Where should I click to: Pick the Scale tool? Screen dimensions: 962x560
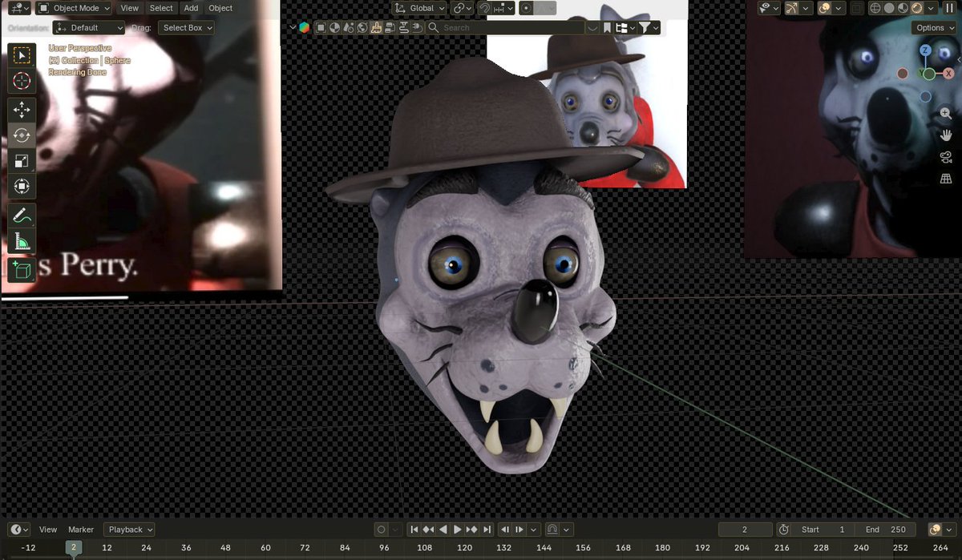click(x=22, y=161)
